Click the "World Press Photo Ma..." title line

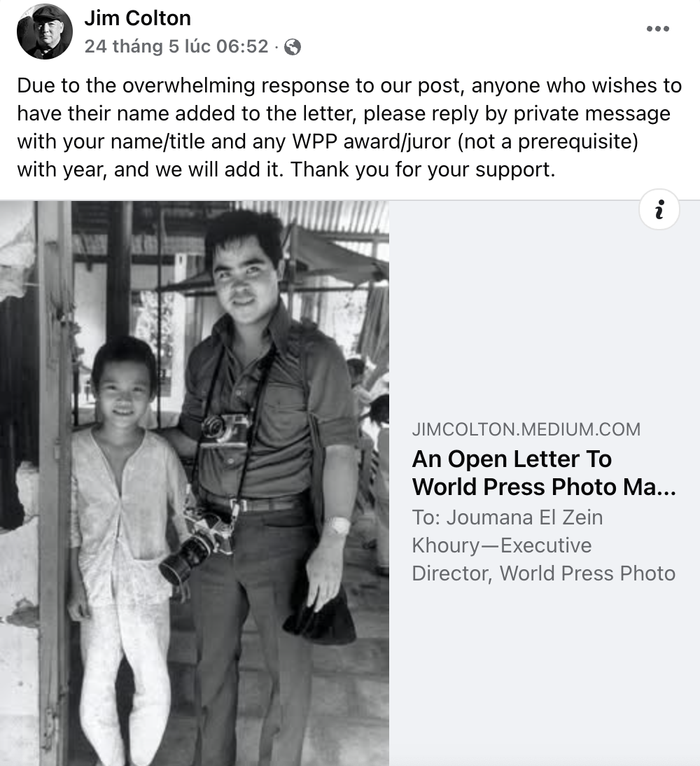point(544,487)
